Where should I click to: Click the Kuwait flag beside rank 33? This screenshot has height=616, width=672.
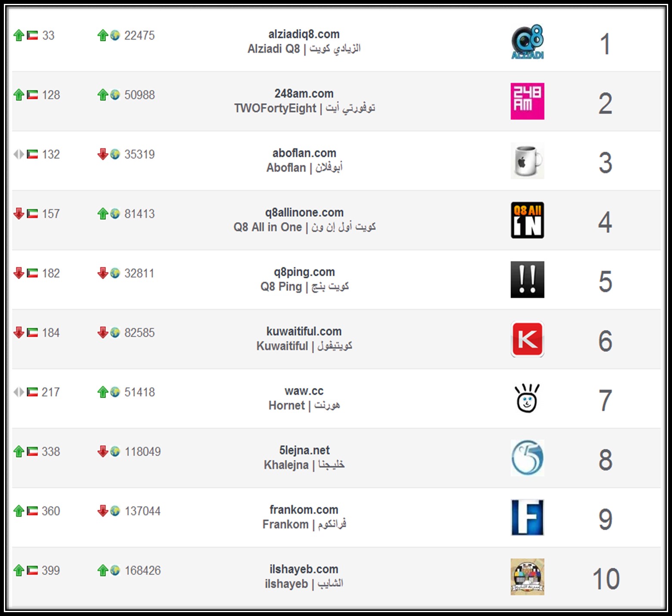pos(32,35)
